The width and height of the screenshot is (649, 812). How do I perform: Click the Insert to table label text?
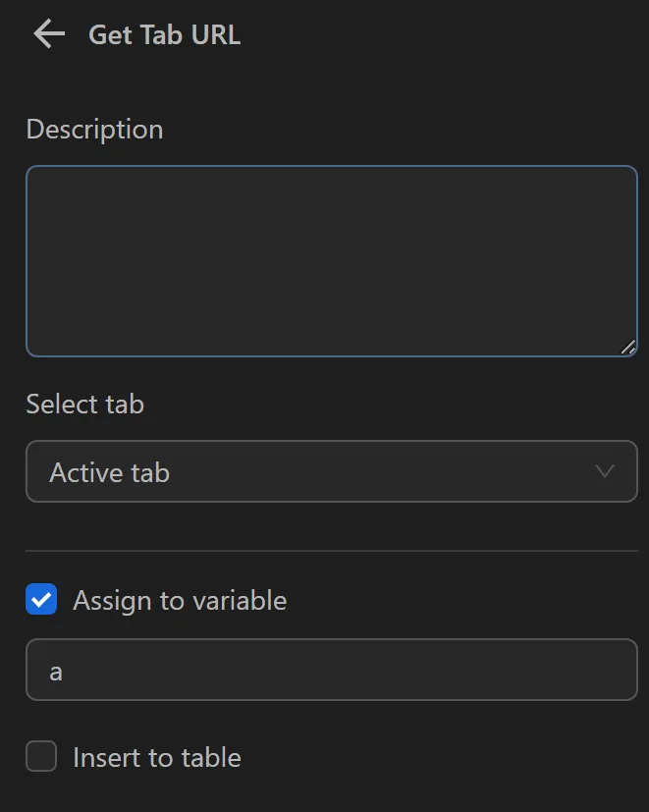pyautogui.click(x=156, y=757)
